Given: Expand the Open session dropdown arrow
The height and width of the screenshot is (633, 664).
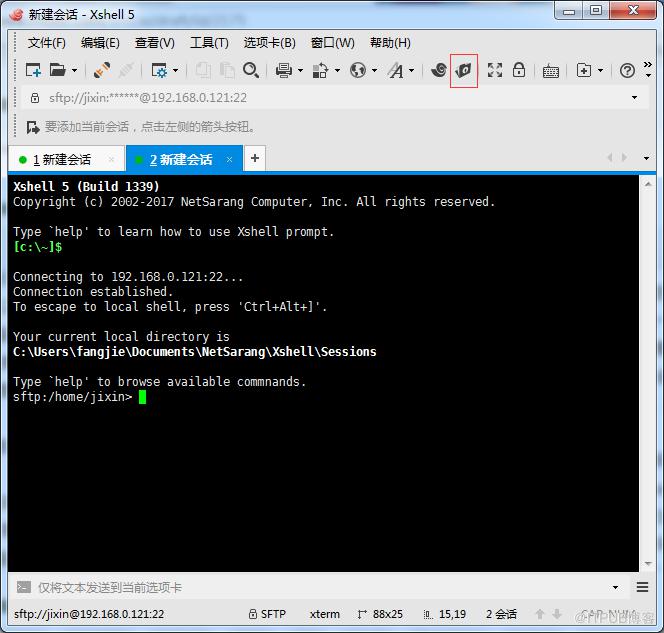Looking at the screenshot, I should click(75, 70).
